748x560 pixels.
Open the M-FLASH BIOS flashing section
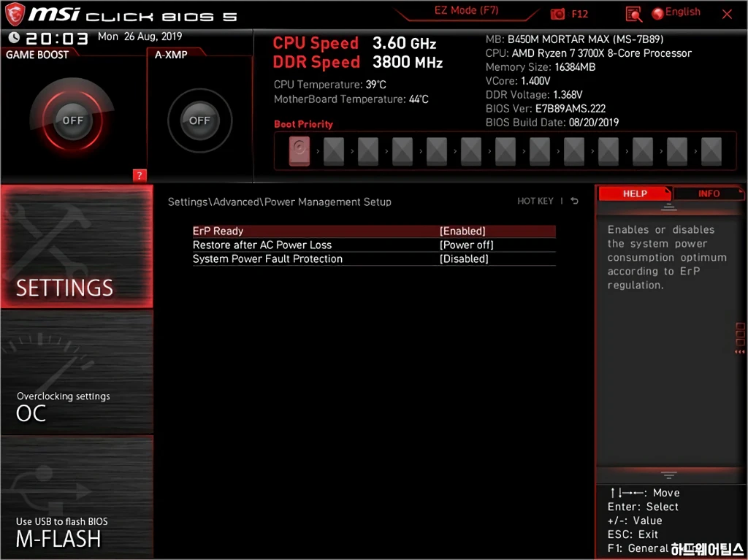click(77, 496)
